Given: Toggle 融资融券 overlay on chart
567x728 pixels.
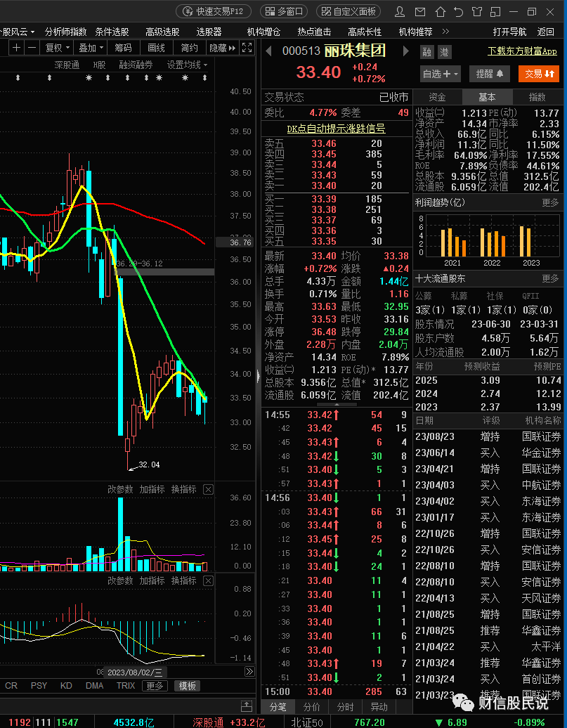Looking at the screenshot, I should (x=136, y=65).
